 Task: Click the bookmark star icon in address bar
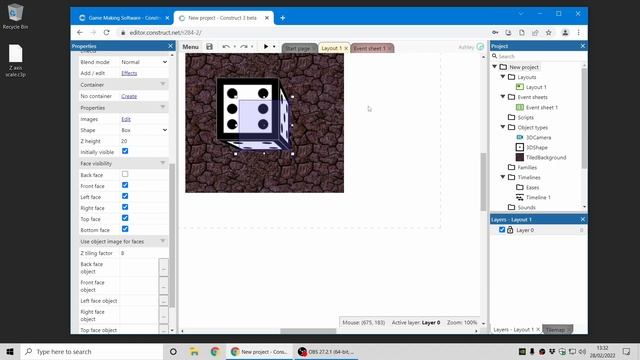(549, 33)
